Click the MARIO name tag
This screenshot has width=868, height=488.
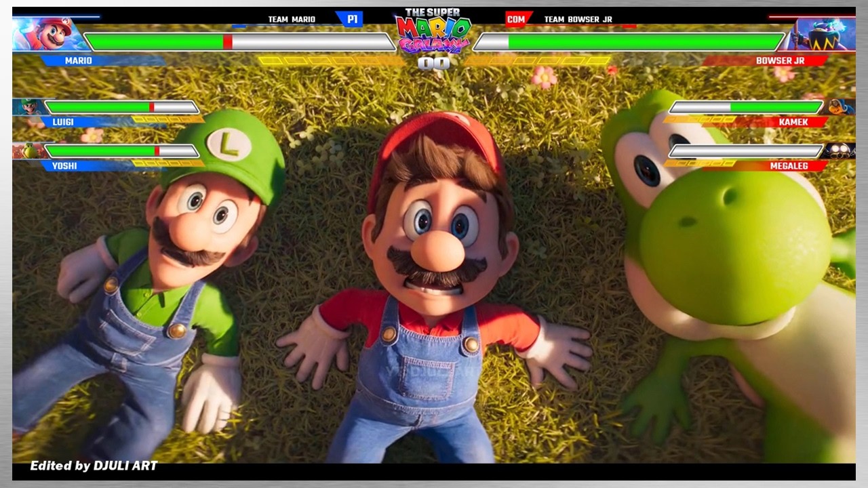coord(79,61)
